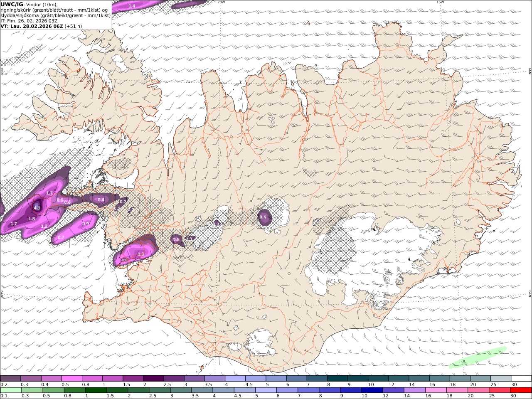This screenshot has height=399, width=532.
Task: Click darkest purple snow swatch labeled 2
Action: [x=153, y=379]
